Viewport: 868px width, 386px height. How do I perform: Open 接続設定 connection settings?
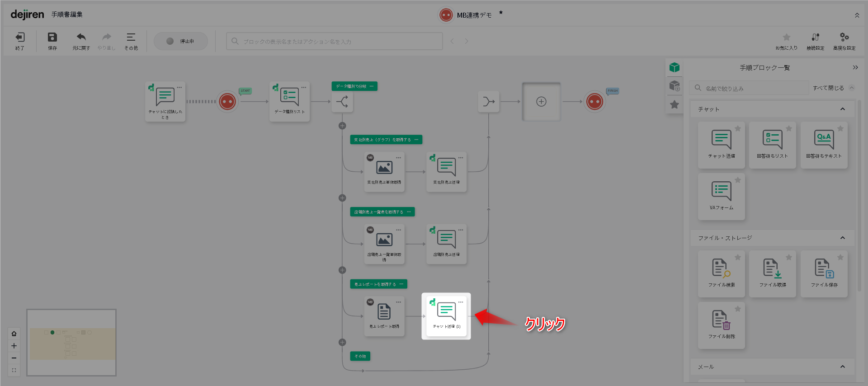[816, 41]
